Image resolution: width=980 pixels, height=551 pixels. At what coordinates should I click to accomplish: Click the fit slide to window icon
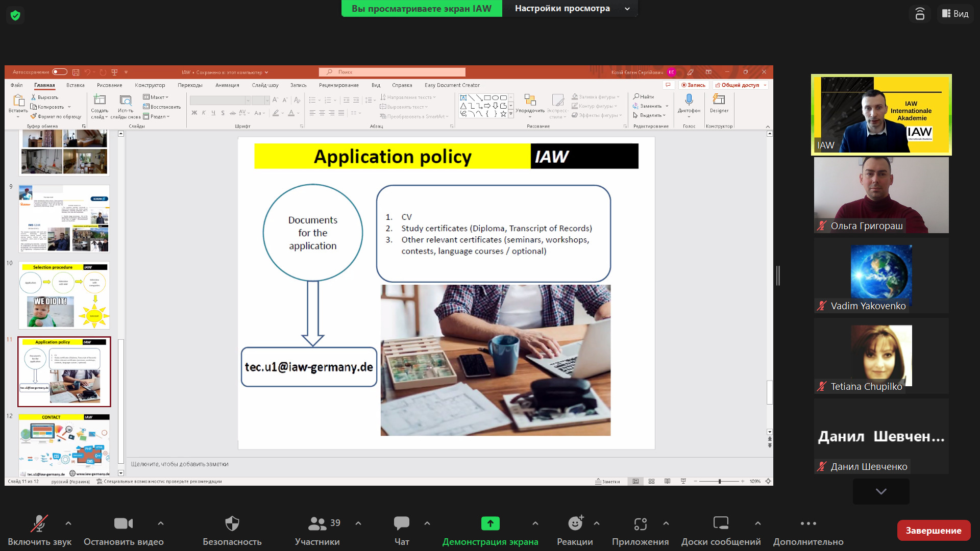point(768,481)
